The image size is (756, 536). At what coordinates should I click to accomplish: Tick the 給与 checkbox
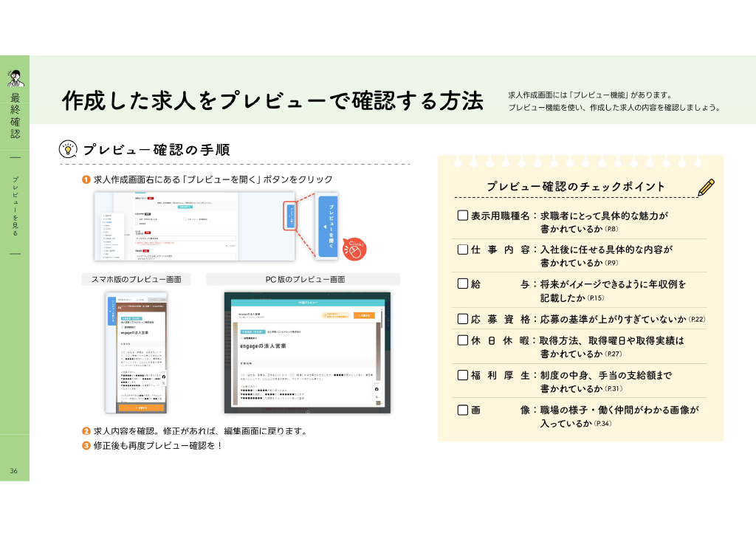(463, 284)
